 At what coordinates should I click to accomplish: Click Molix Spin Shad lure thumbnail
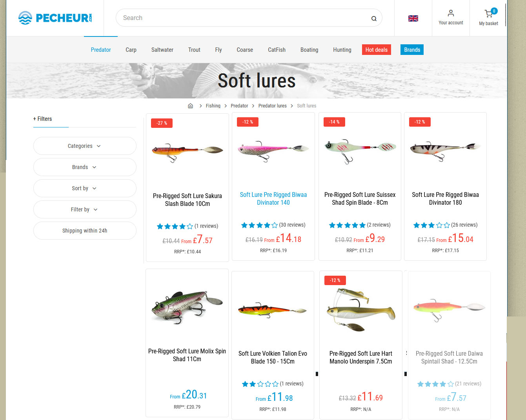(187, 307)
